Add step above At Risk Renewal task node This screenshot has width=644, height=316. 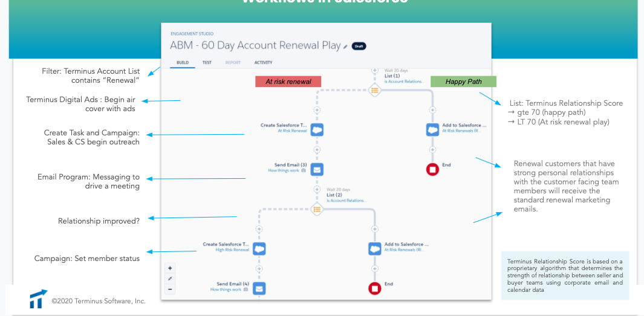point(317,110)
